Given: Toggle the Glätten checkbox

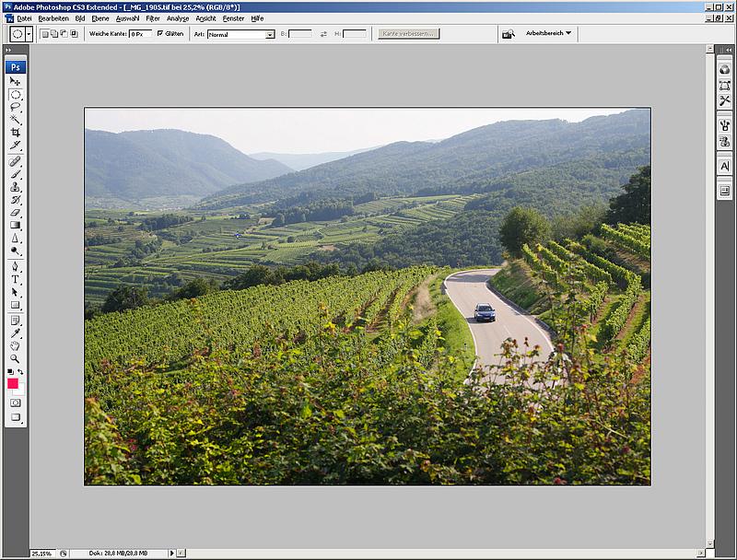Looking at the screenshot, I should 160,33.
